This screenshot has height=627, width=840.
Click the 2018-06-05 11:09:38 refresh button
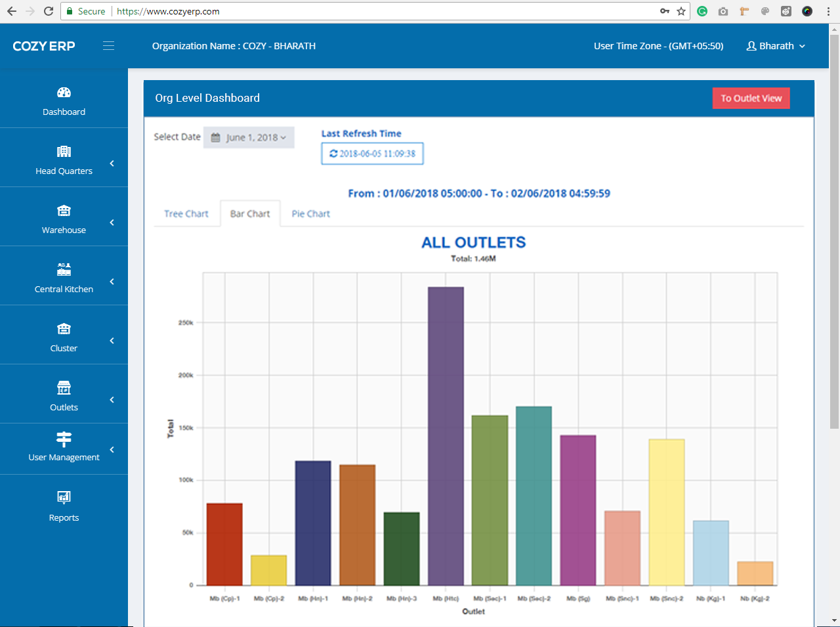[373, 154]
